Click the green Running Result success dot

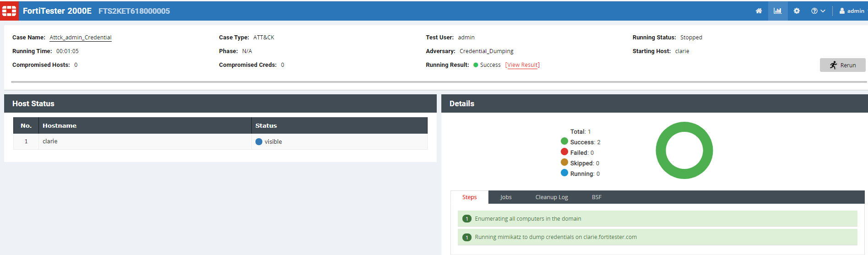pyautogui.click(x=476, y=65)
